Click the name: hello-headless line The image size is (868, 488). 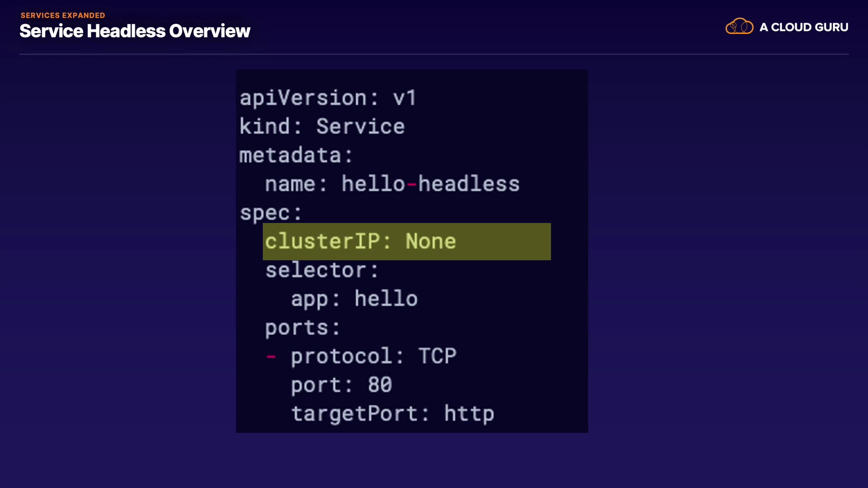coord(392,184)
